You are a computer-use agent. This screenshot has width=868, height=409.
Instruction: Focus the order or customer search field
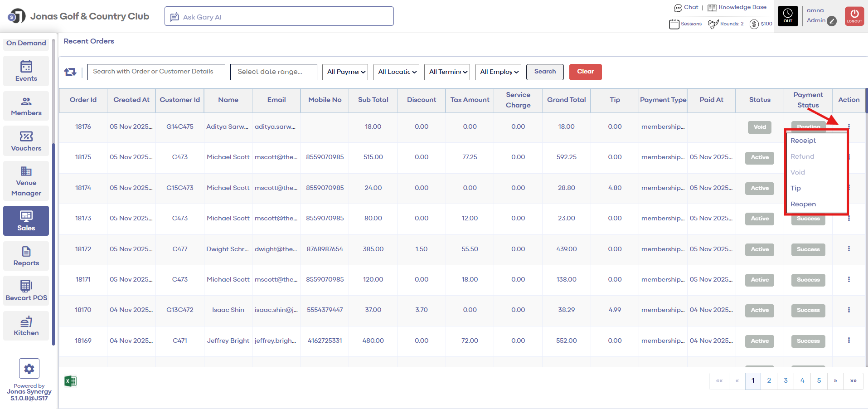156,72
